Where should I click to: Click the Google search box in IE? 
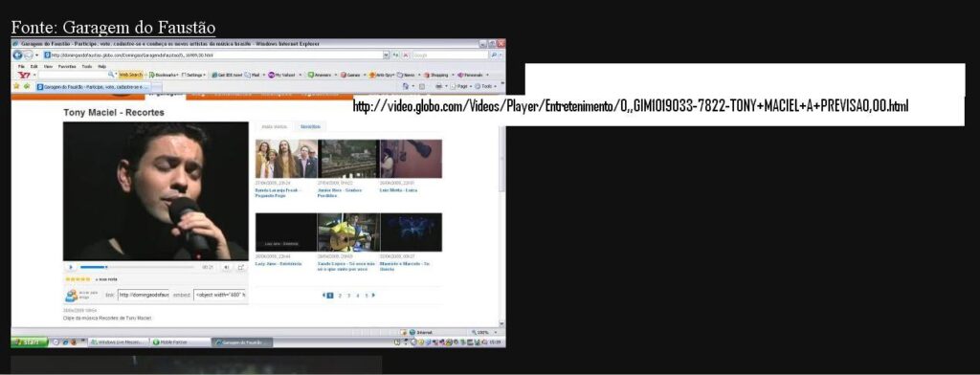(450, 55)
